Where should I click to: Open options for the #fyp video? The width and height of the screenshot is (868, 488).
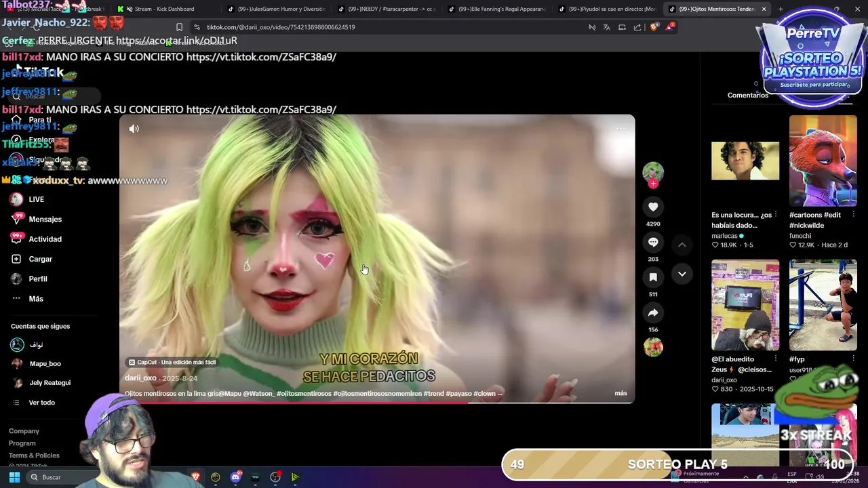pyautogui.click(x=853, y=359)
